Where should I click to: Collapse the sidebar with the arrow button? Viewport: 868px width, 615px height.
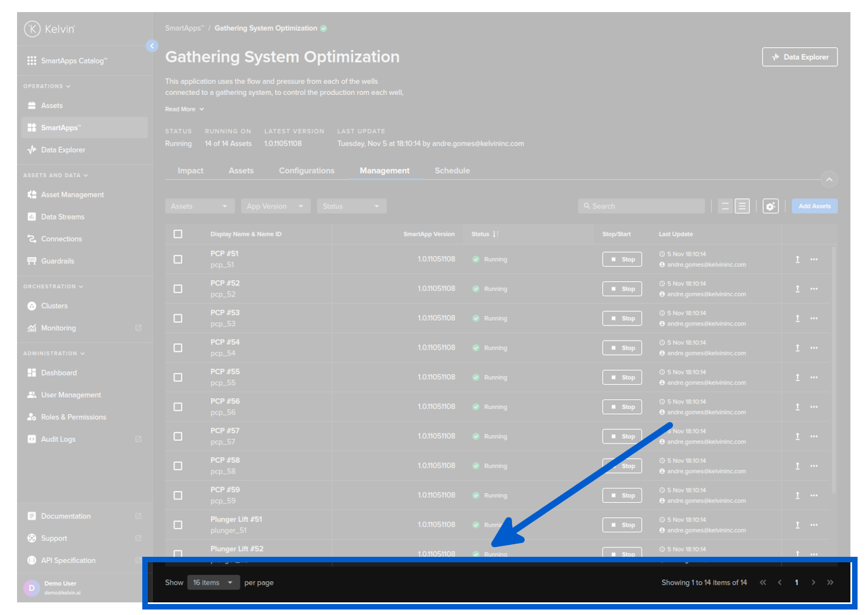point(152,46)
